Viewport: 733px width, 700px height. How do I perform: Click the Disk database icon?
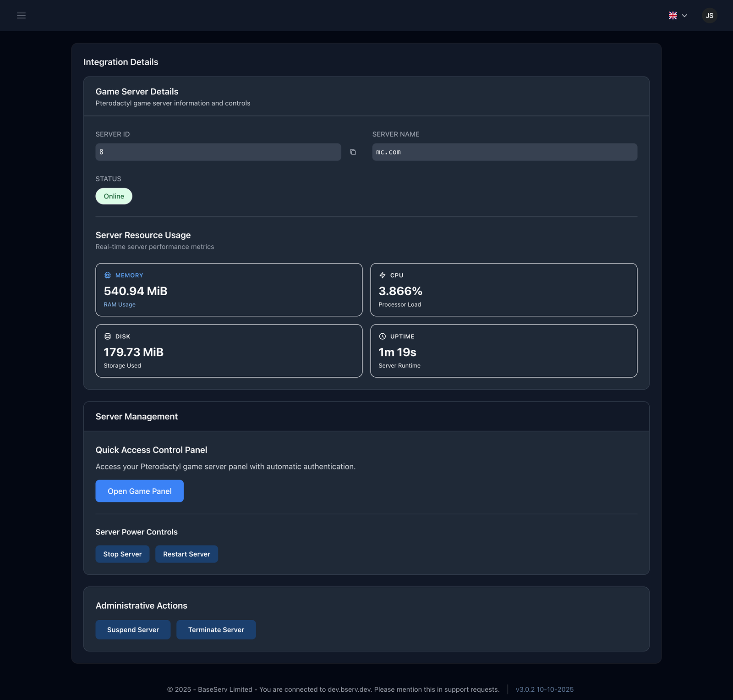[108, 336]
